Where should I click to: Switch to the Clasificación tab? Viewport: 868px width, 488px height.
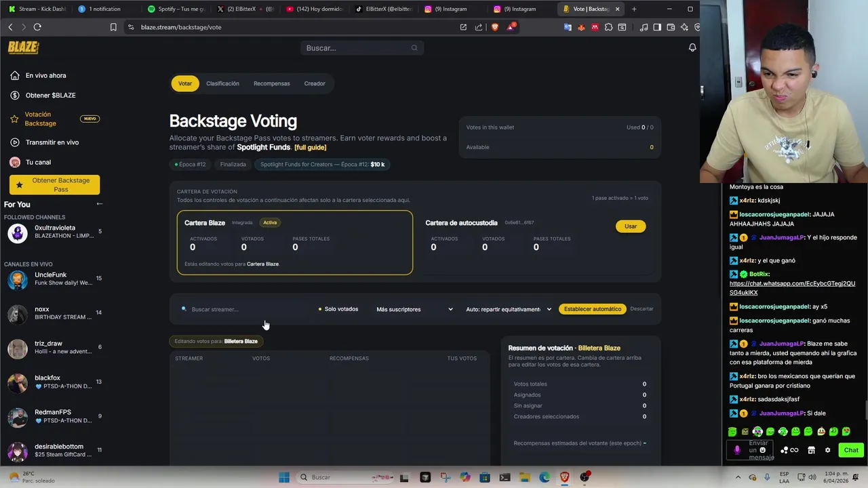click(222, 83)
